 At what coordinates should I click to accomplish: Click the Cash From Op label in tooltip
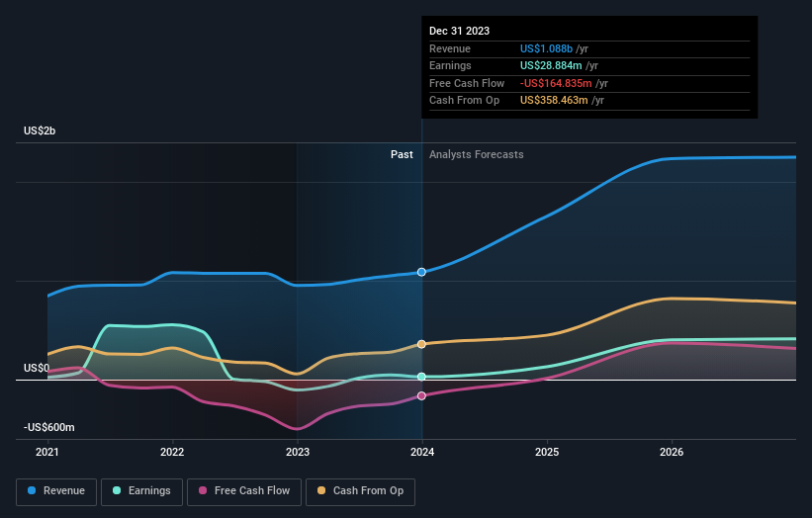point(465,101)
